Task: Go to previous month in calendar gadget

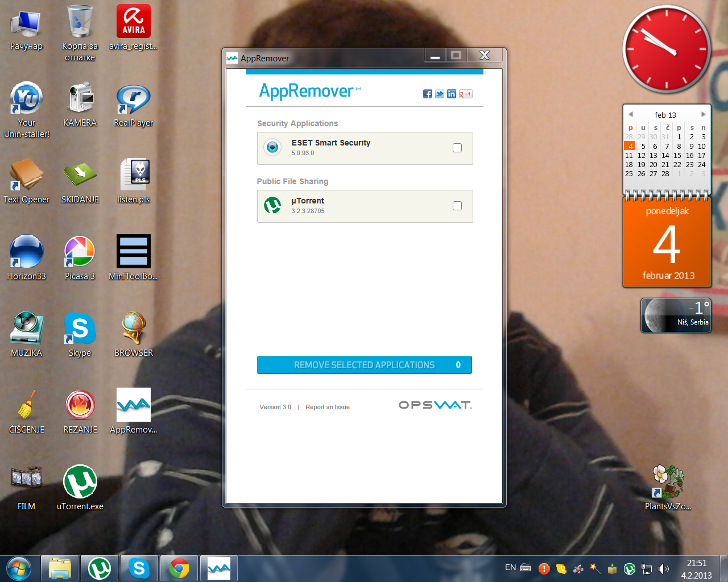Action: click(631, 114)
